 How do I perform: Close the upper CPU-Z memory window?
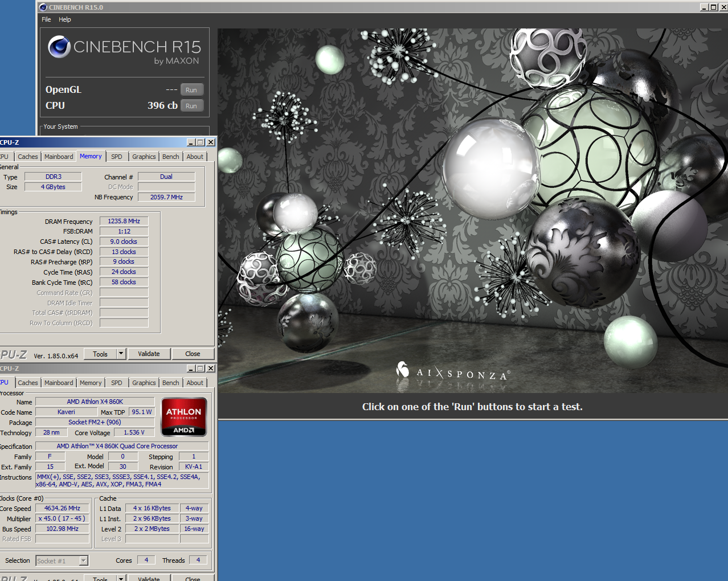[211, 142]
